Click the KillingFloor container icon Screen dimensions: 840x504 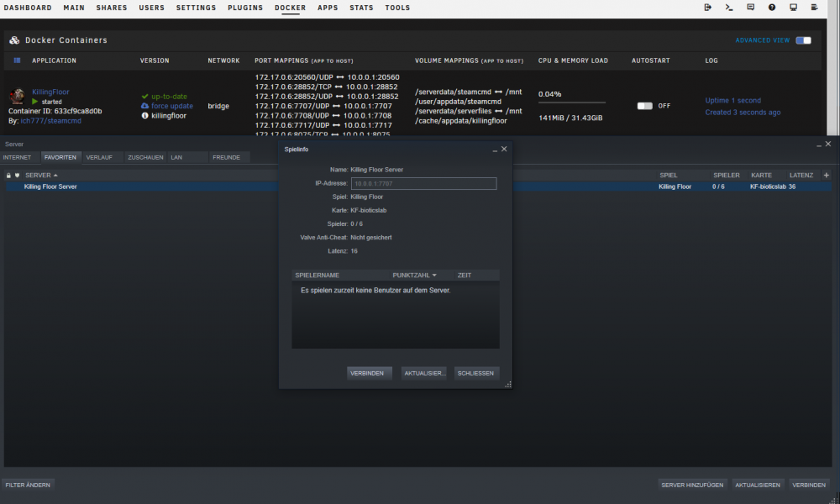click(17, 97)
